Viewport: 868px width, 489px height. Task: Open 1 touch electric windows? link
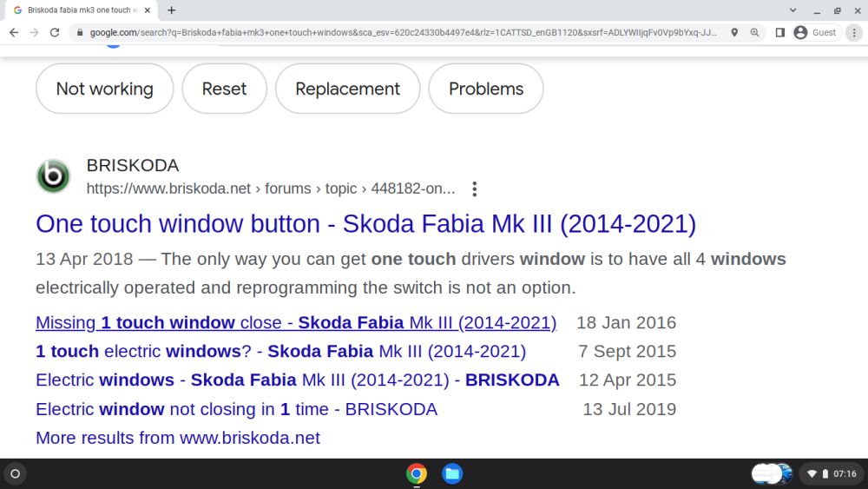[280, 351]
